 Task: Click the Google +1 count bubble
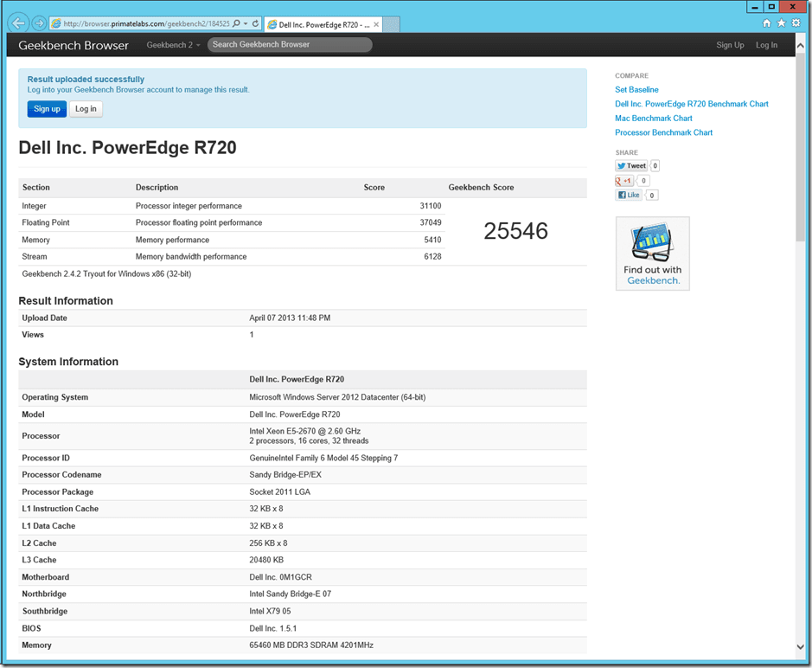click(x=643, y=180)
